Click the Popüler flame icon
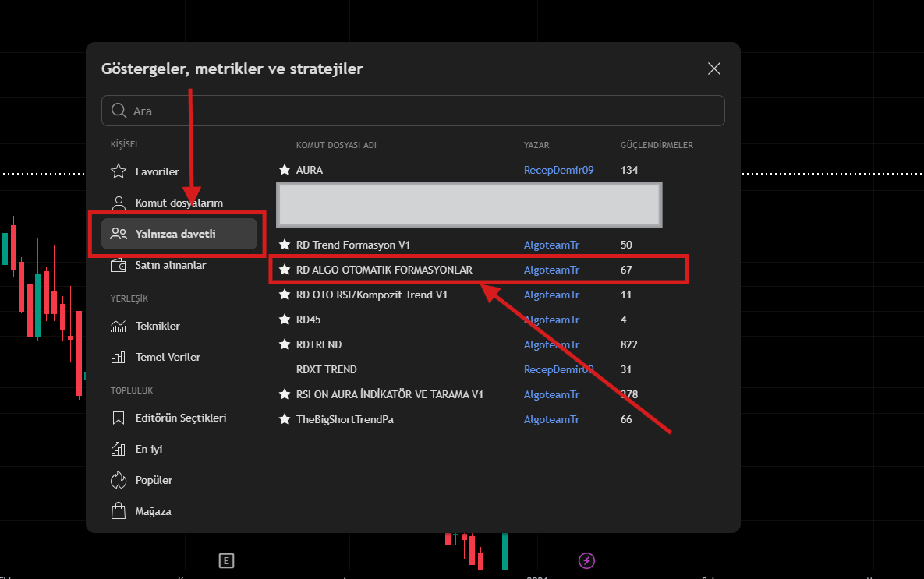The width and height of the screenshot is (924, 579). coord(119,480)
